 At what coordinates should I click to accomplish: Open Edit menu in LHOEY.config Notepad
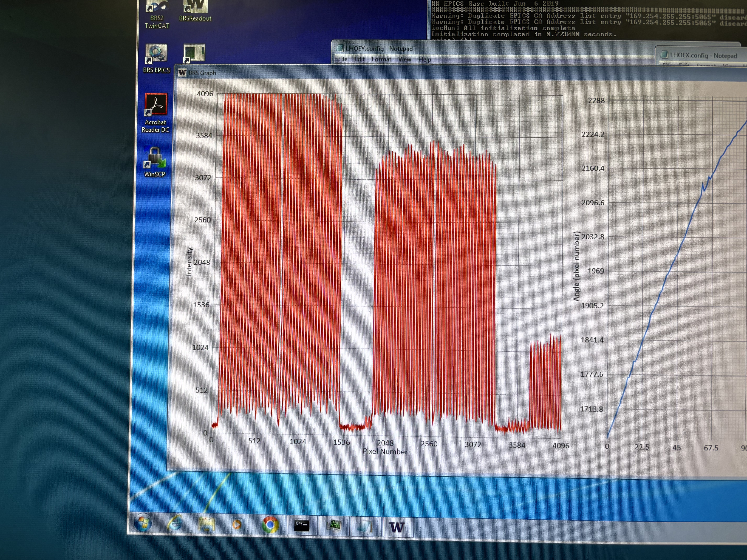click(x=359, y=59)
